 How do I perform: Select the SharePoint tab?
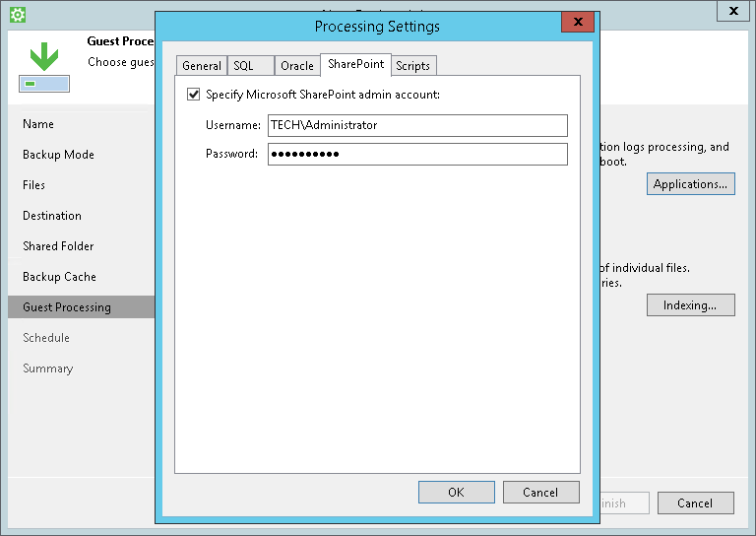(355, 64)
